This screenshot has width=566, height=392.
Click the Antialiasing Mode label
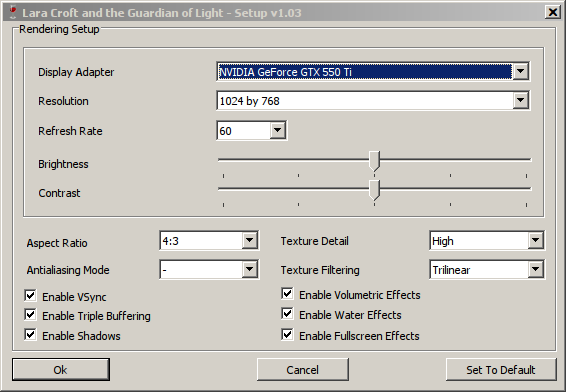(x=68, y=270)
